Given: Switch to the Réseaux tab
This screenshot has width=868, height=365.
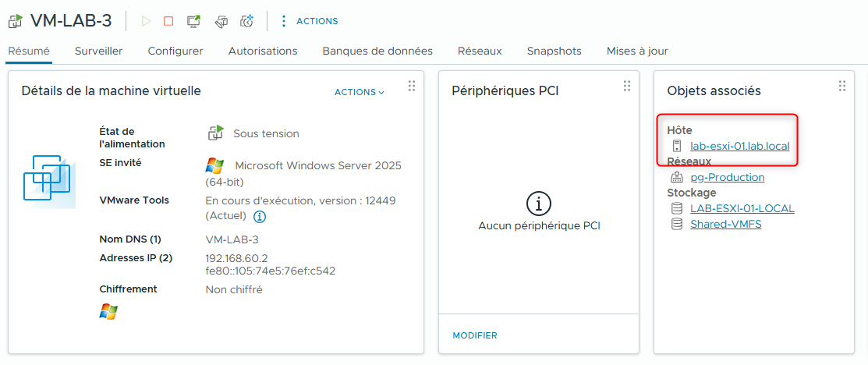Looking at the screenshot, I should [480, 51].
